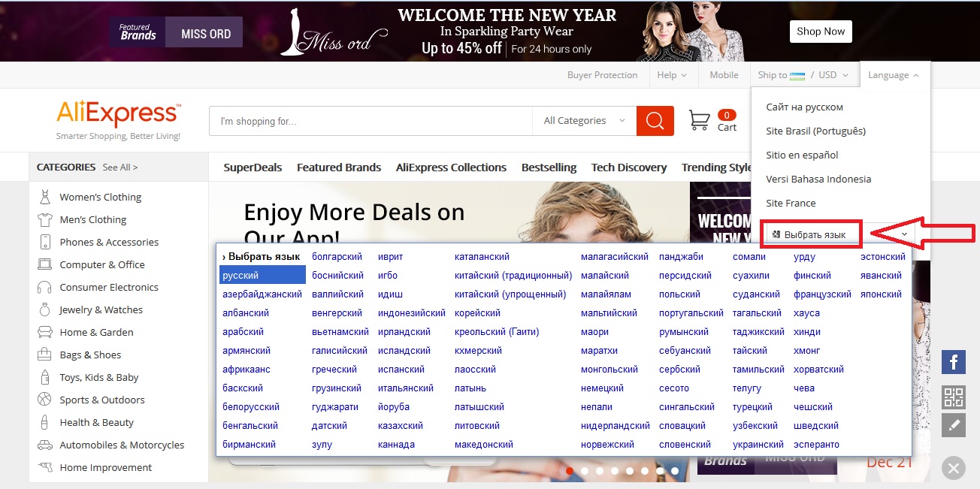Choose немецкий in the language list
Viewport: 980px width, 489px height.
coord(602,388)
